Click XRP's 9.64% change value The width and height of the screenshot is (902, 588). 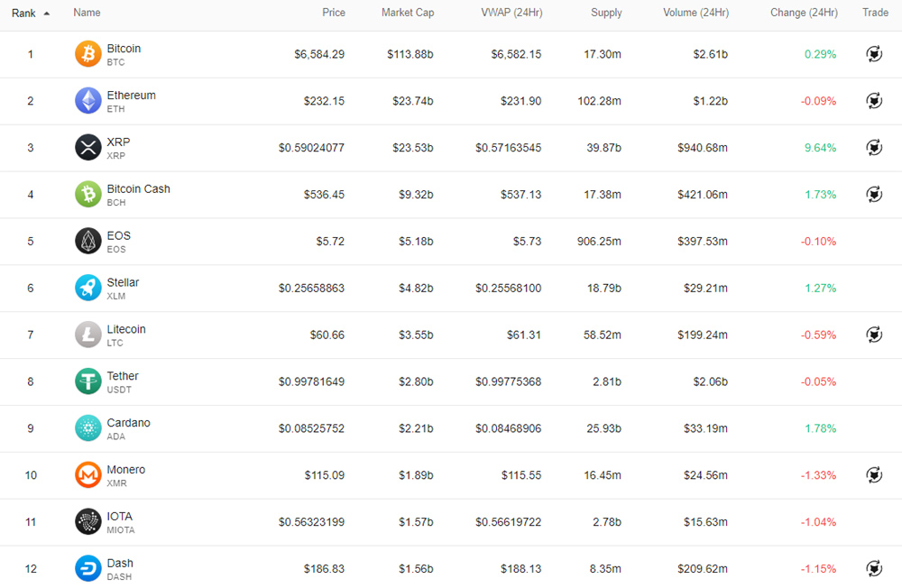pyautogui.click(x=820, y=148)
